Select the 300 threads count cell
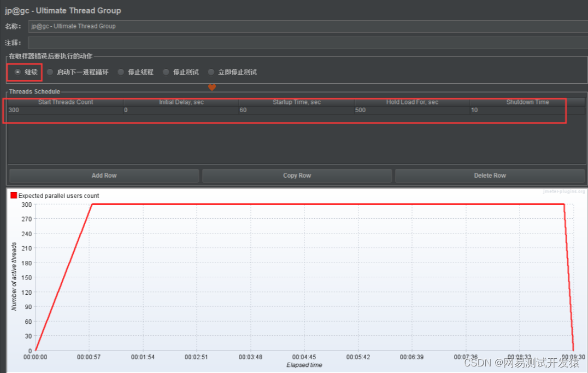This screenshot has height=373, width=588. pyautogui.click(x=66, y=110)
